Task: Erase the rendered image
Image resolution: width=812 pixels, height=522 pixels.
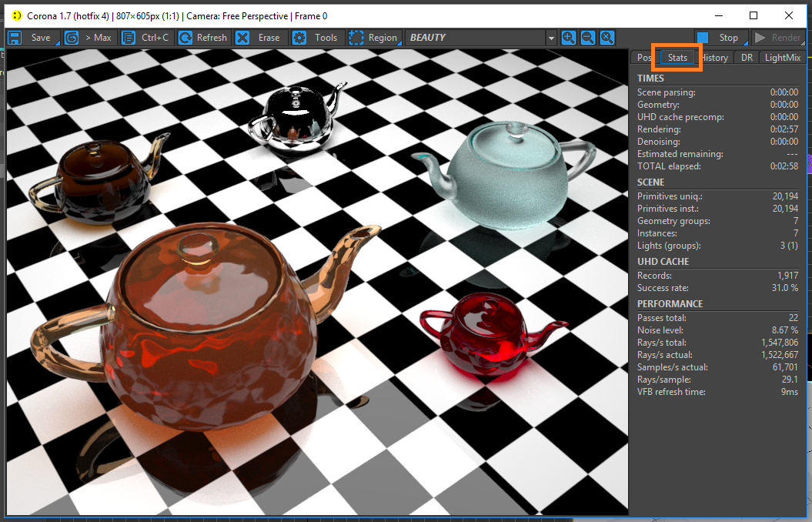Action: (x=260, y=38)
